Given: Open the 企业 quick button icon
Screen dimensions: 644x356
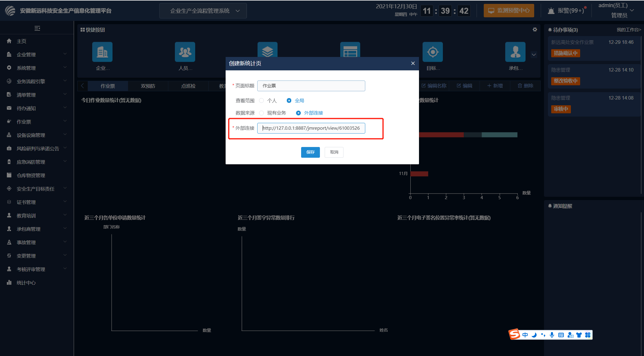Looking at the screenshot, I should [x=102, y=52].
